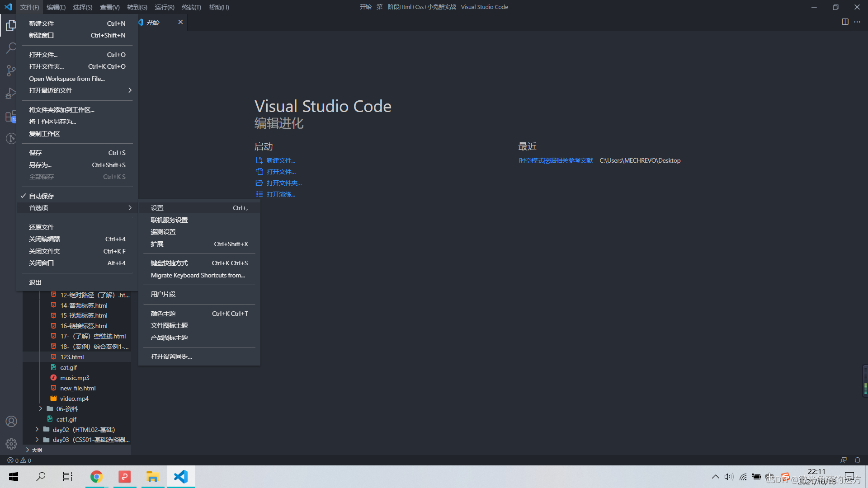Open the Explorer view in the activity bar

click(11, 26)
